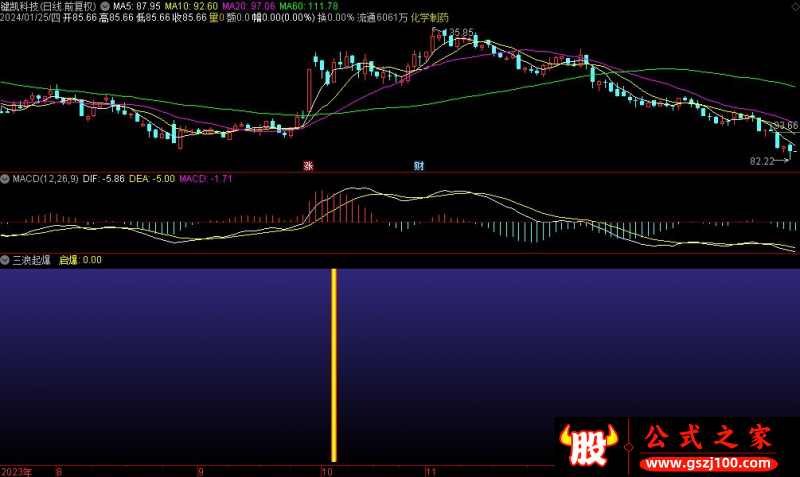Click the 化学制药 sector link
Screen dimensions: 800x477
429,18
